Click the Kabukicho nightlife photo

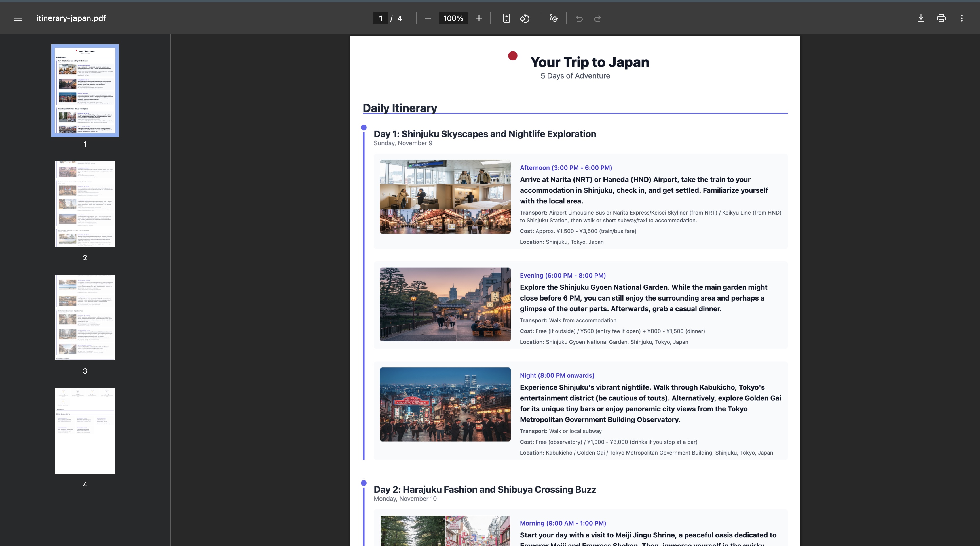pyautogui.click(x=445, y=404)
